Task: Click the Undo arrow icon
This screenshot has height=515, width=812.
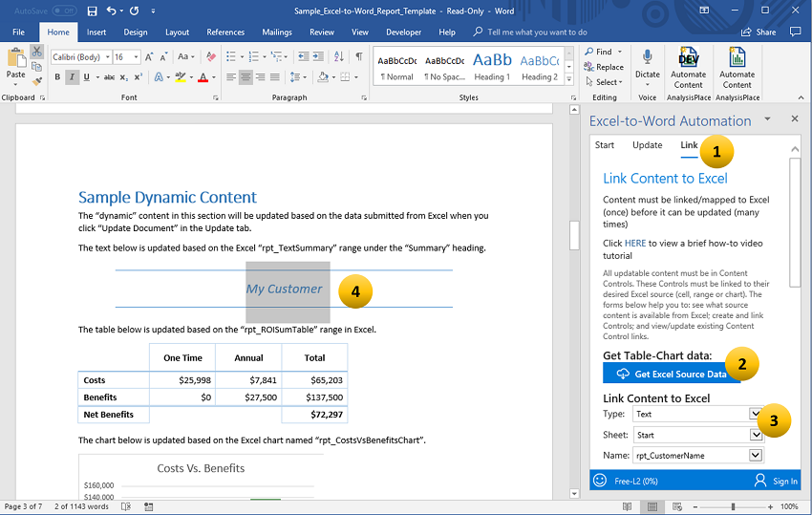Action: pos(112,11)
